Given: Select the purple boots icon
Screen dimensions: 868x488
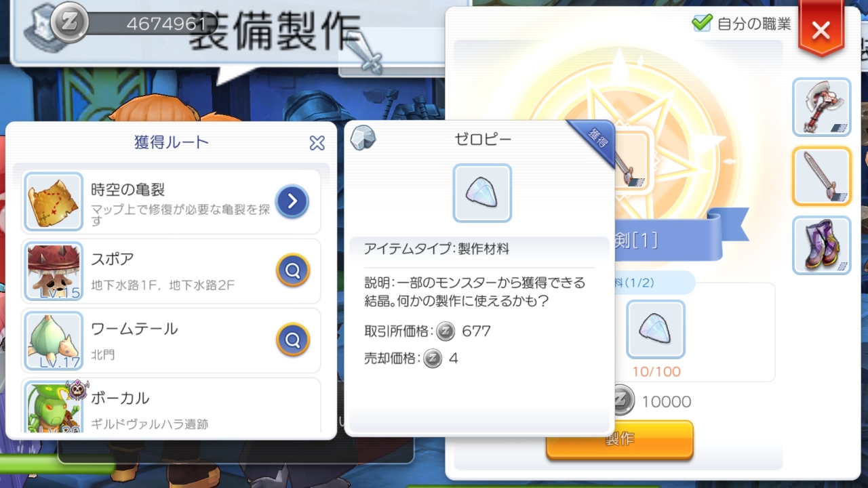Looking at the screenshot, I should tap(821, 245).
